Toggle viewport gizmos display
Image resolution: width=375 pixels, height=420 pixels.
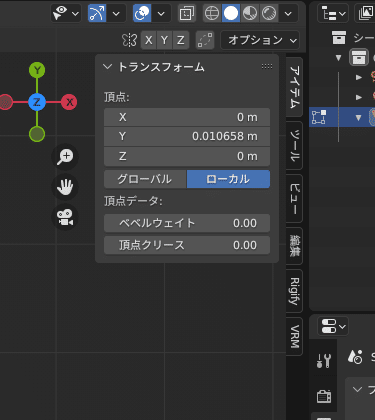[x=97, y=14]
